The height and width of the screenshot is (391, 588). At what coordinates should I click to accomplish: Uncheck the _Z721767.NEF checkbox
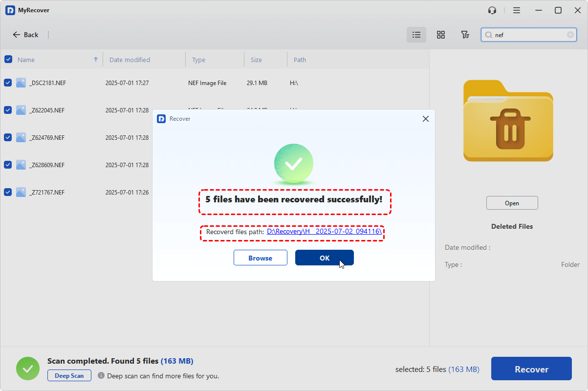point(8,192)
